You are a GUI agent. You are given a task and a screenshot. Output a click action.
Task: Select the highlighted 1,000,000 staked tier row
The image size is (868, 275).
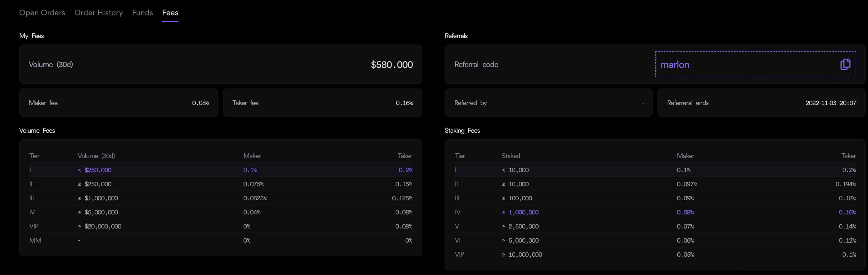pyautogui.click(x=655, y=212)
